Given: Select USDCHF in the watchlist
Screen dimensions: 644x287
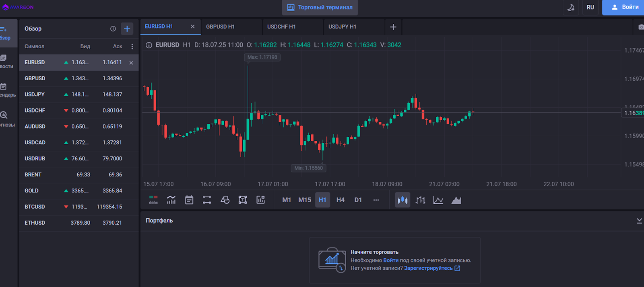Looking at the screenshot, I should [x=79, y=111].
